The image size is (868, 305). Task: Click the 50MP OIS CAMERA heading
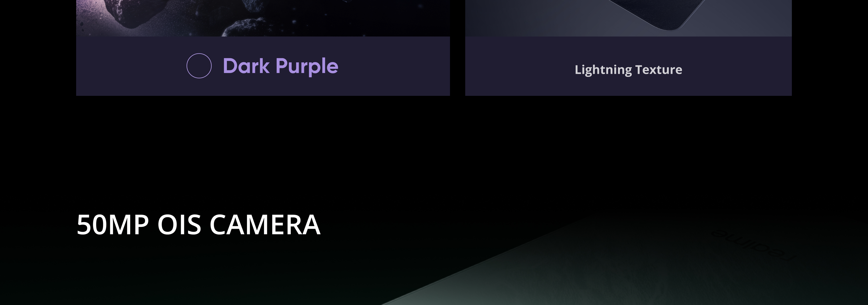[198, 225]
